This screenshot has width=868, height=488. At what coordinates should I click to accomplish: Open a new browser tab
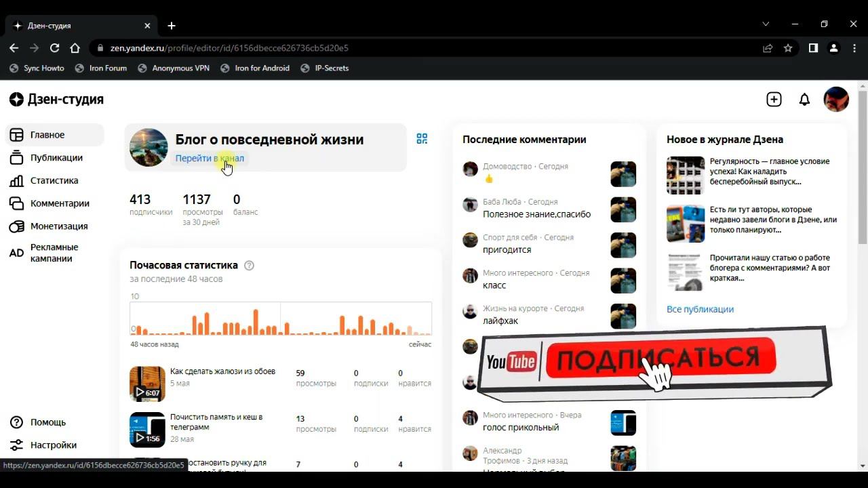coord(172,26)
